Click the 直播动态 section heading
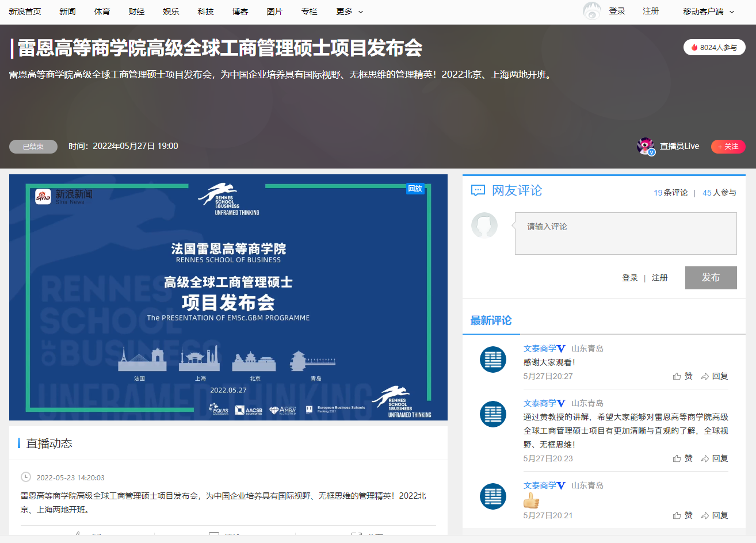The width and height of the screenshot is (756, 543). pyautogui.click(x=49, y=443)
